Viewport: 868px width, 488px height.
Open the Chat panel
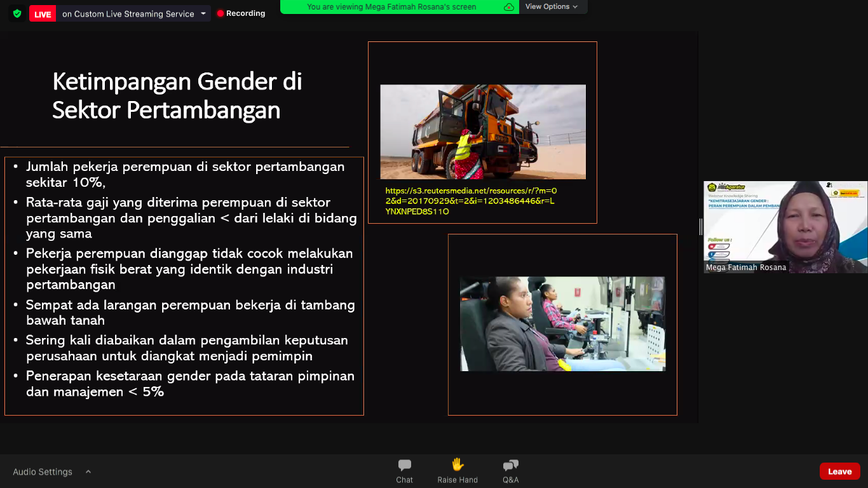[405, 471]
